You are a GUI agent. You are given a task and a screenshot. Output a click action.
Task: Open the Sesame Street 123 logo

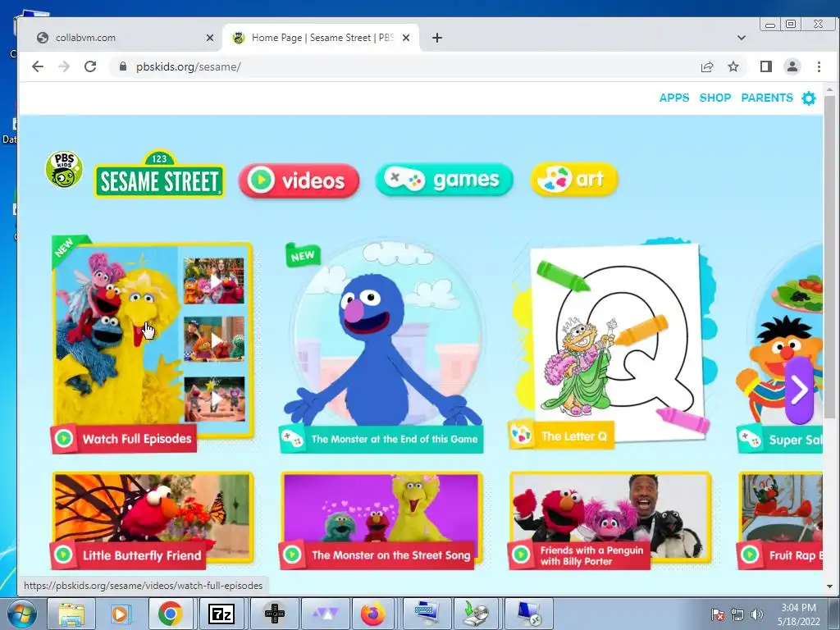click(x=159, y=174)
